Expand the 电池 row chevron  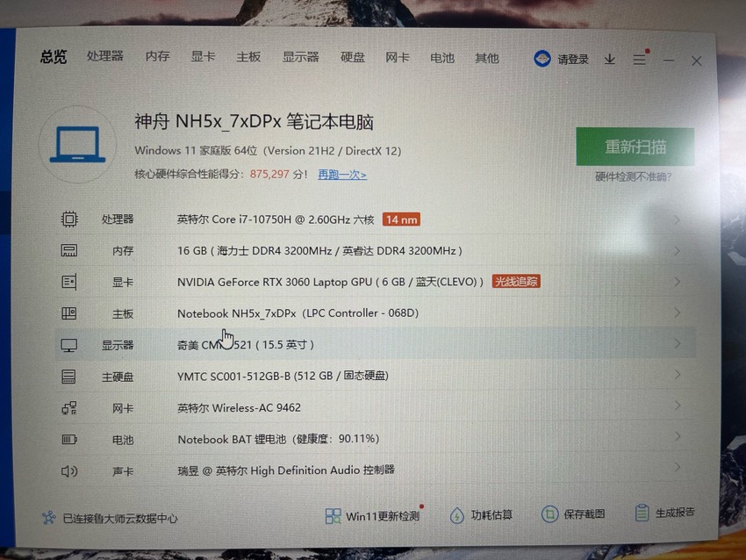[677, 437]
